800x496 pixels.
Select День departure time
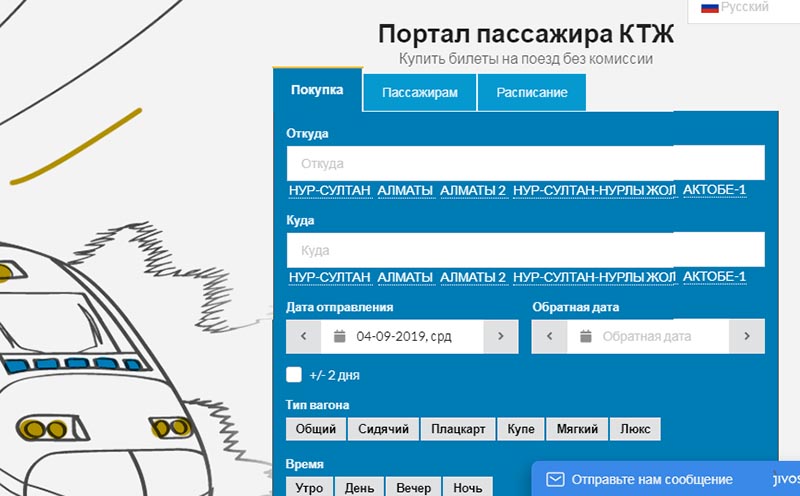pos(359,487)
